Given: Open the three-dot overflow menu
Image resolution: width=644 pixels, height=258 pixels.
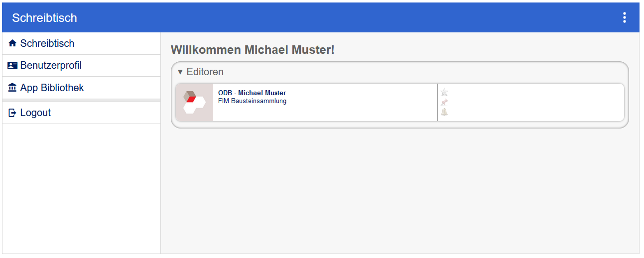Looking at the screenshot, I should [x=624, y=18].
